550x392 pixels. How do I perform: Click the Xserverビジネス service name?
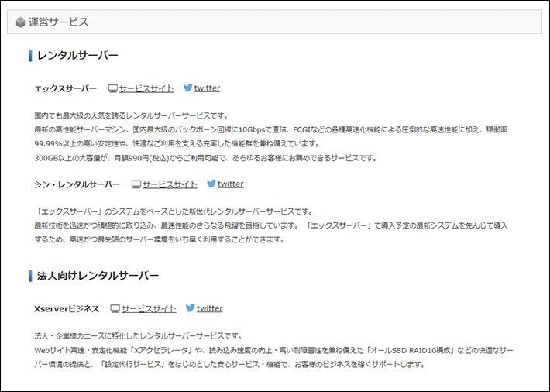(67, 309)
